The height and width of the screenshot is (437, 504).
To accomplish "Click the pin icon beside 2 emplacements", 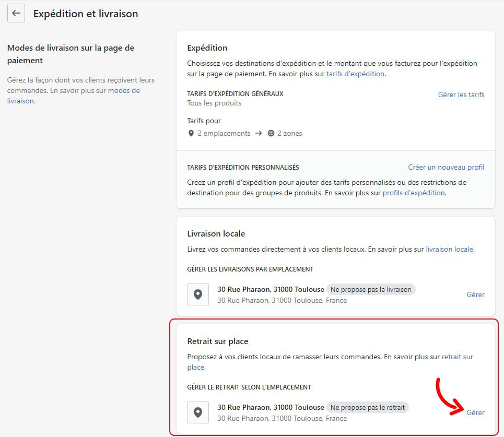I will tap(191, 133).
